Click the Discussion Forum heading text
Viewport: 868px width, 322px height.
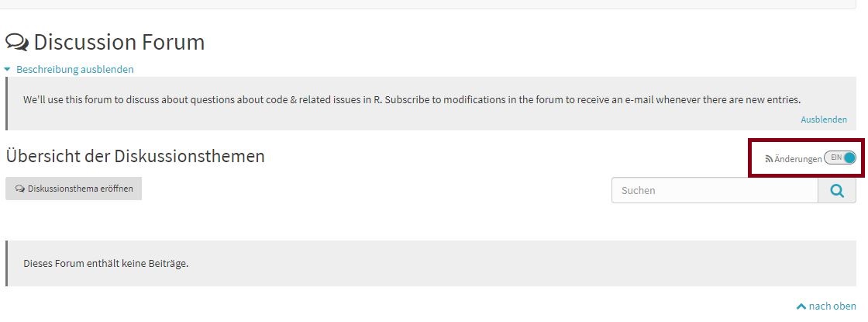pos(119,42)
